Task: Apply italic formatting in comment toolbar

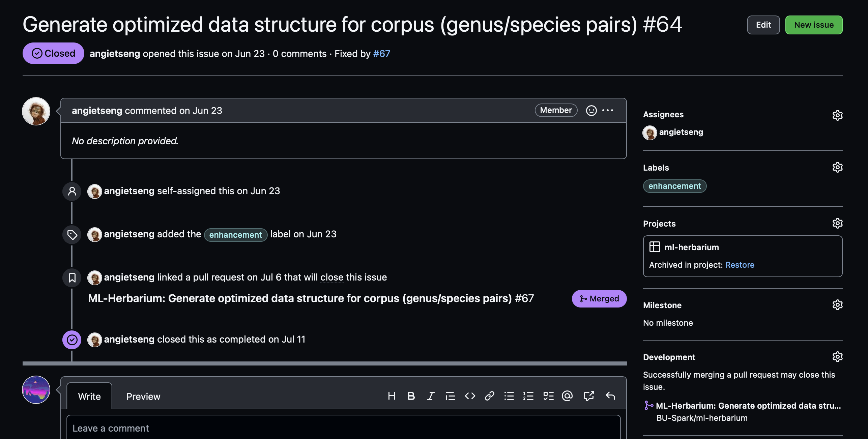Action: click(431, 396)
